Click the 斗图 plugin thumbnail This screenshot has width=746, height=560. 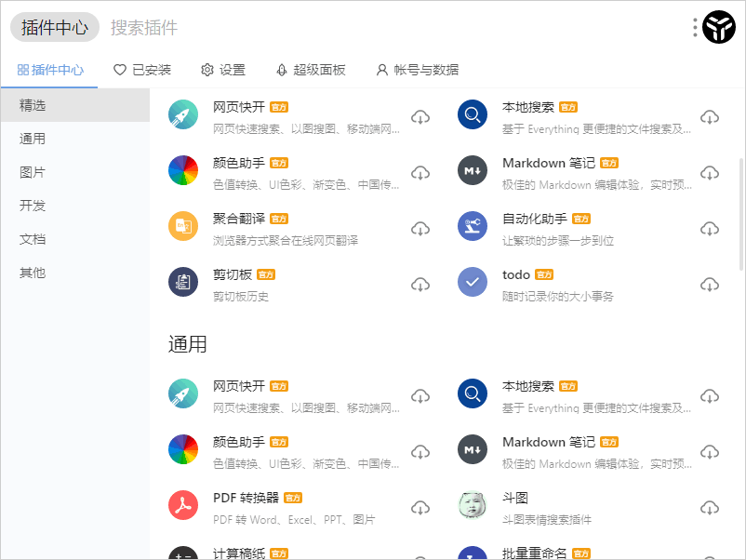[x=473, y=506]
